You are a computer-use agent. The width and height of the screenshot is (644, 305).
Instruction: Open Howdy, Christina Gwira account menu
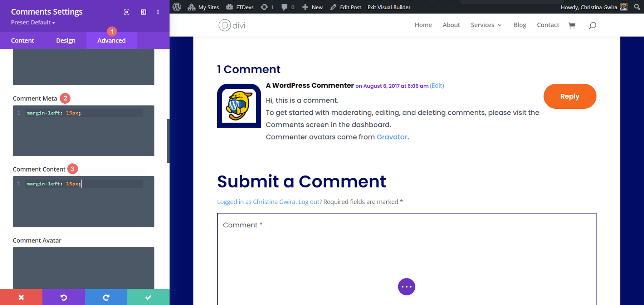point(594,7)
